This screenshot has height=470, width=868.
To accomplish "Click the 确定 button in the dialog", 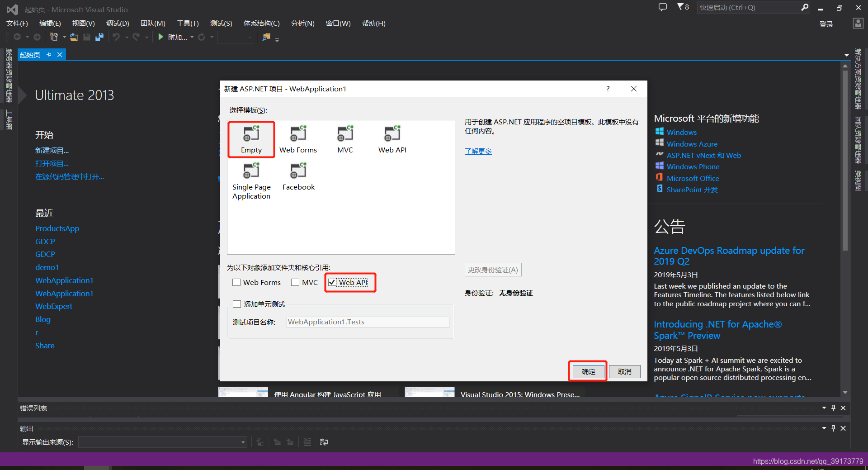I will pos(588,371).
